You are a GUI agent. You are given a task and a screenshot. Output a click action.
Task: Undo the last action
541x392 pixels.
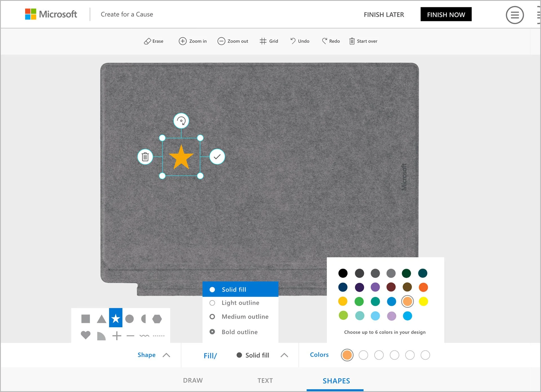coord(300,41)
